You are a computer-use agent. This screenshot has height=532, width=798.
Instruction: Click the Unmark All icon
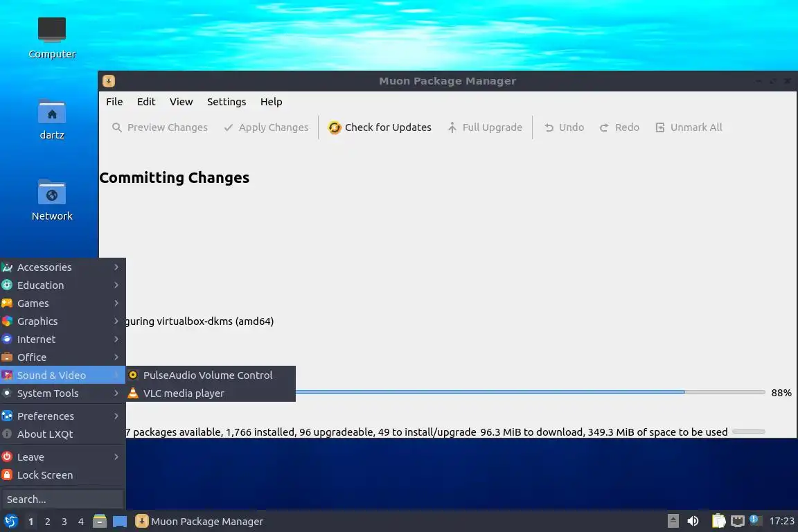(660, 127)
